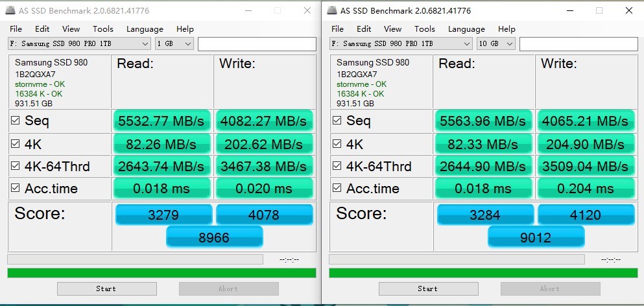Click the AS SSD app icon in left window title bar
The width and height of the screenshot is (644, 306).
[10, 10]
